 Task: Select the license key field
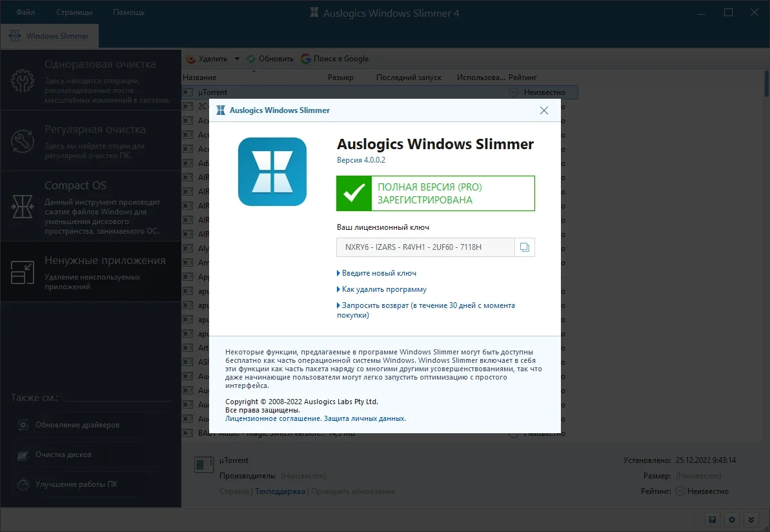pyautogui.click(x=425, y=247)
